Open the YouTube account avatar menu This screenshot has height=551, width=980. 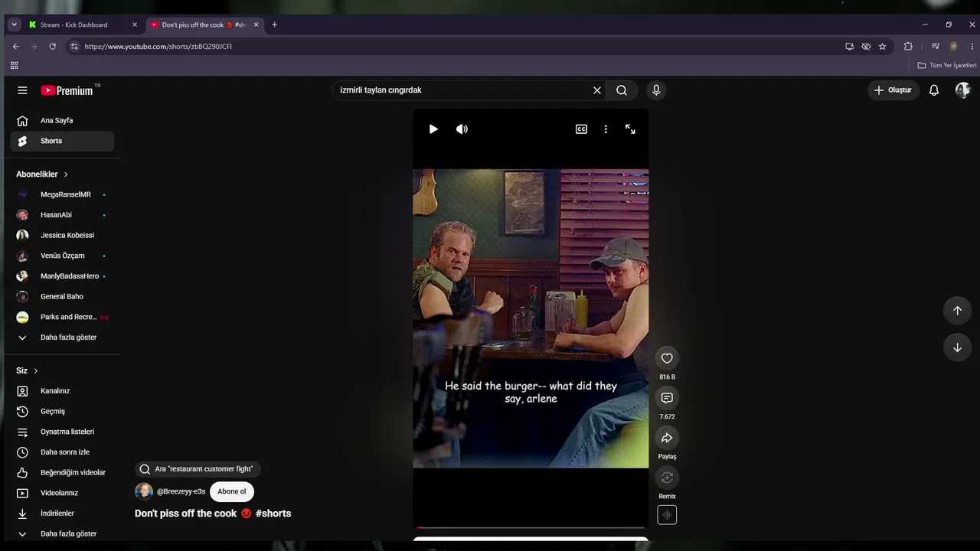click(x=962, y=90)
